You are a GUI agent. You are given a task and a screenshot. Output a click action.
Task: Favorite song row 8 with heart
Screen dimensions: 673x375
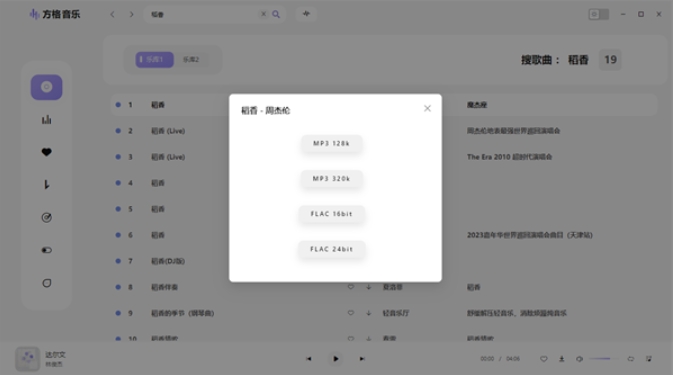[351, 287]
